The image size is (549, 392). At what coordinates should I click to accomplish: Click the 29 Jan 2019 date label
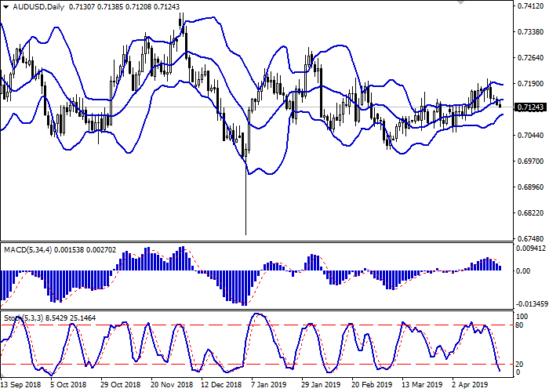coord(321,385)
